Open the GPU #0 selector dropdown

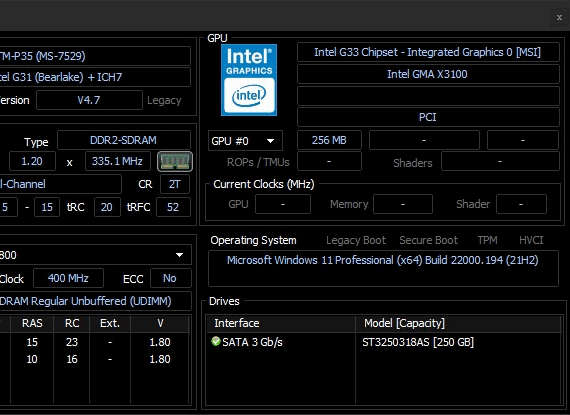[245, 141]
